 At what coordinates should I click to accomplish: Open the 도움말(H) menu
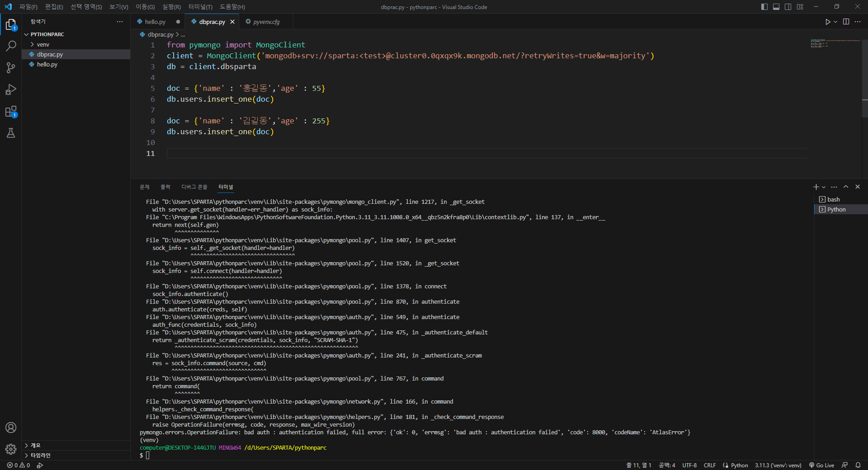pyautogui.click(x=232, y=7)
